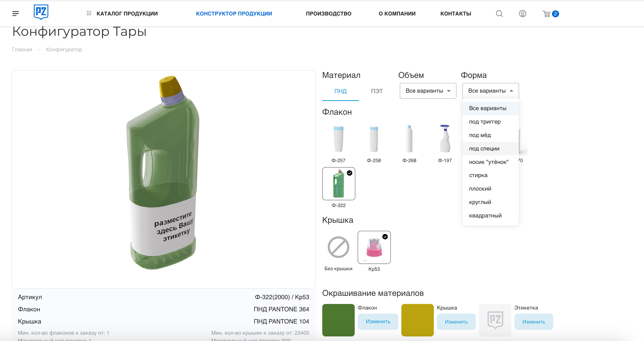Select the Ф-268 bottle thumbnail
The image size is (644, 341).
tap(409, 139)
